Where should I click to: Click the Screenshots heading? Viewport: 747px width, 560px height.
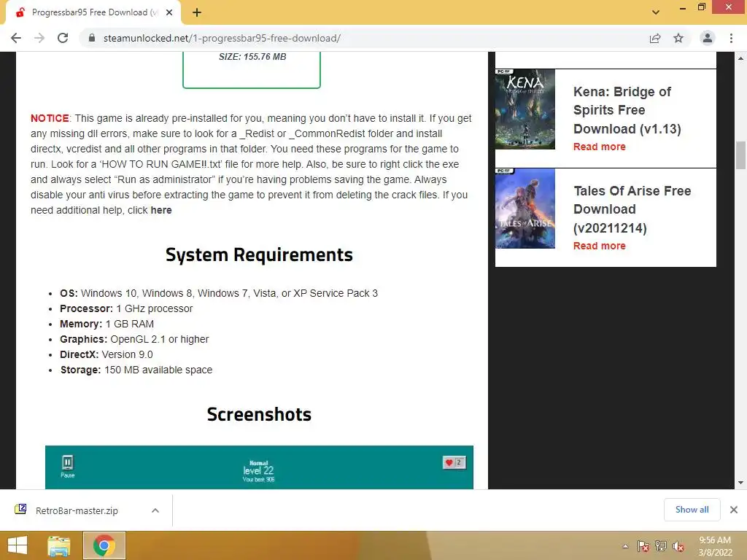pos(259,414)
